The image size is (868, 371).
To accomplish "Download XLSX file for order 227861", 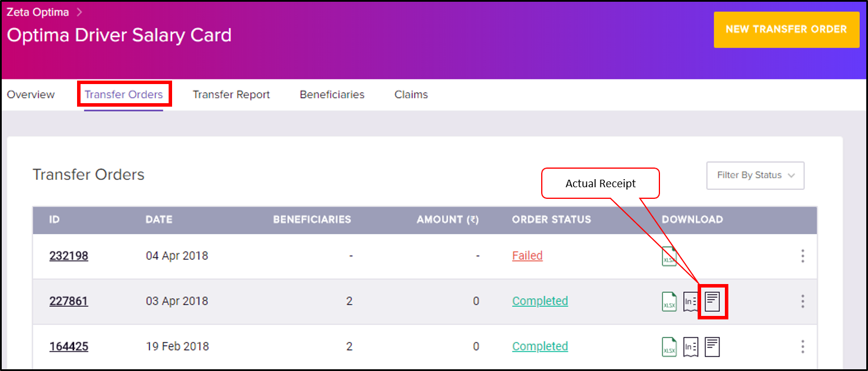I will click(x=669, y=301).
